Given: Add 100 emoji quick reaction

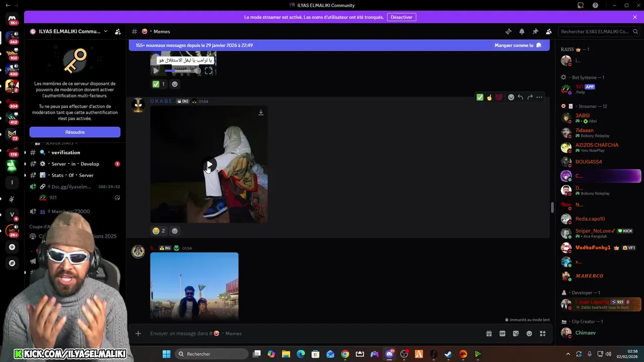Looking at the screenshot, I should (499, 97).
